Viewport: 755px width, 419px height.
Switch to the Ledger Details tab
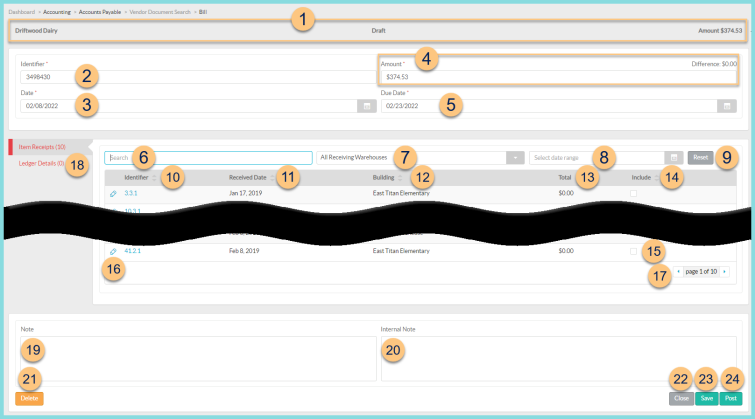41,164
